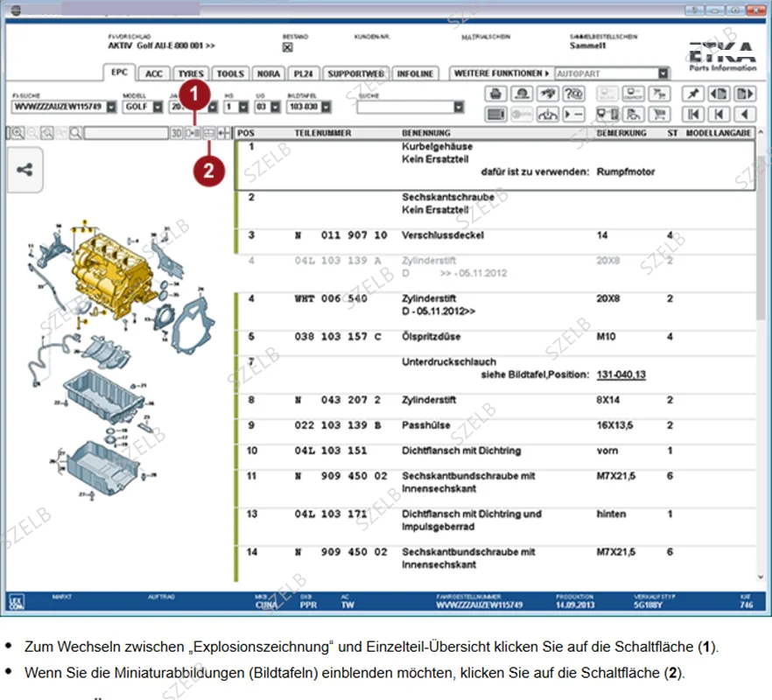Click the POS column header

tap(246, 133)
